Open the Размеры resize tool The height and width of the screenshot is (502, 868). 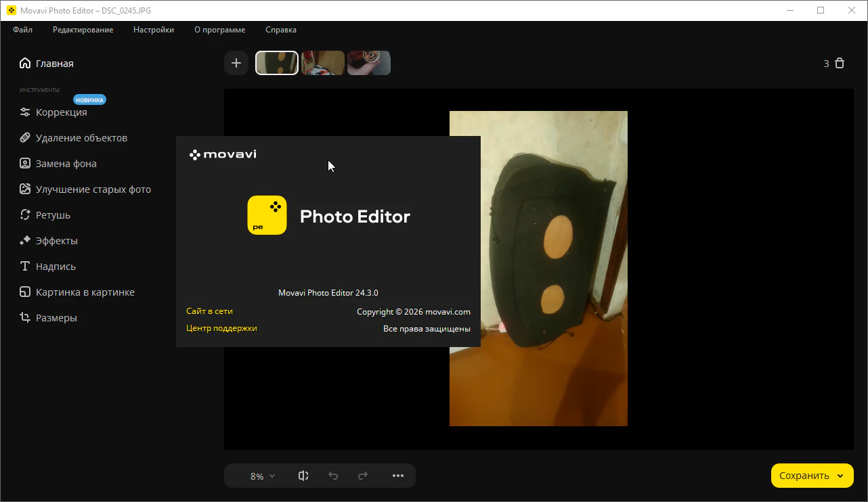[x=56, y=318]
